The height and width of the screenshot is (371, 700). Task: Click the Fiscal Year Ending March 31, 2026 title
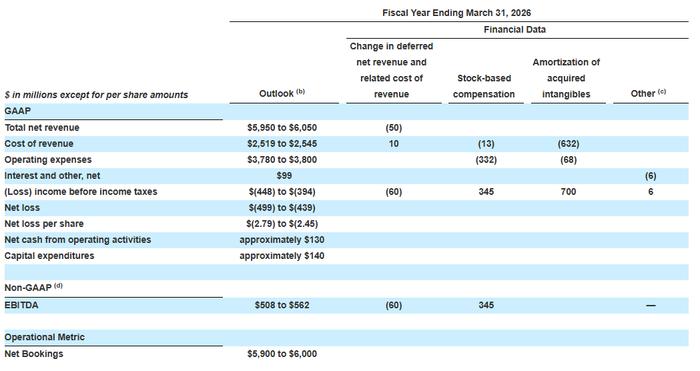[x=456, y=13]
